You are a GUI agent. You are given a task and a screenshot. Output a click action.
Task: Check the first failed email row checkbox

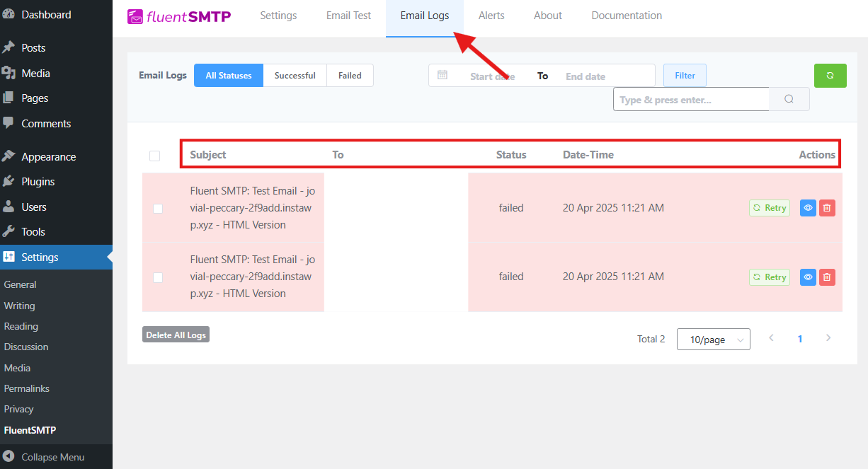[x=158, y=208]
